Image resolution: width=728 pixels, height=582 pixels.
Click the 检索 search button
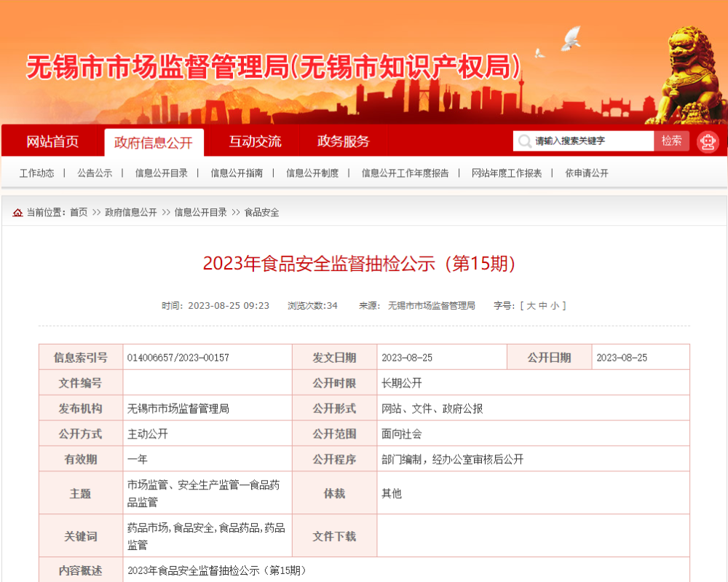671,141
